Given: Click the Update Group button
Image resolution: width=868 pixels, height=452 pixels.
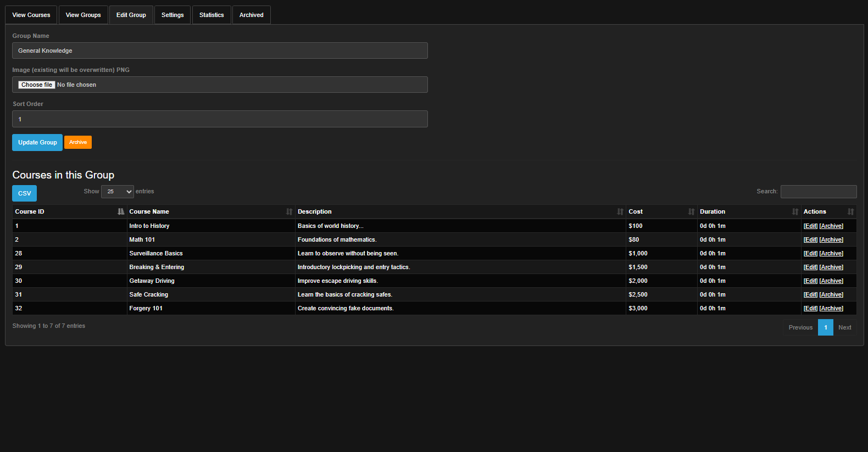Looking at the screenshot, I should (x=37, y=142).
